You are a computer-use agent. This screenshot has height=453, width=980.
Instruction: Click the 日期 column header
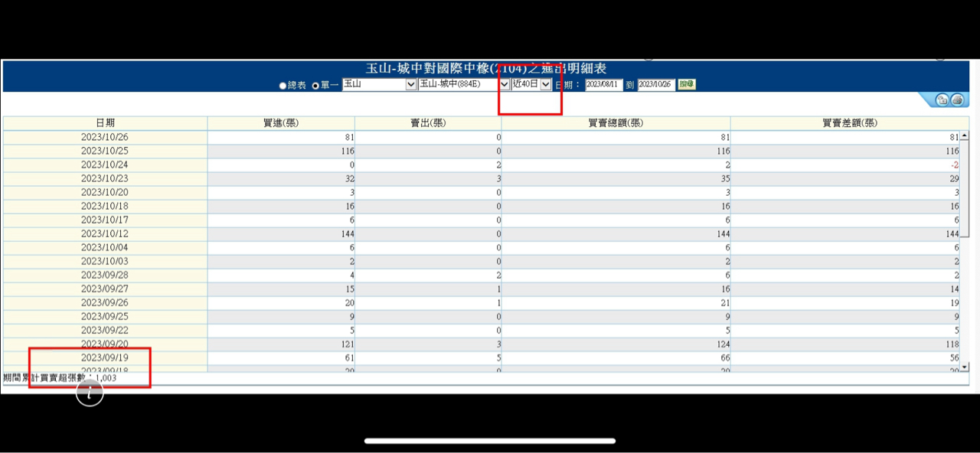105,123
